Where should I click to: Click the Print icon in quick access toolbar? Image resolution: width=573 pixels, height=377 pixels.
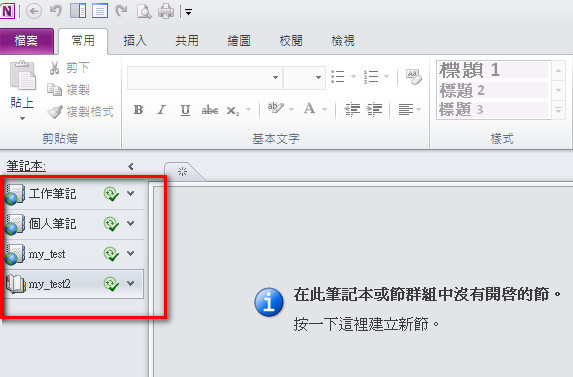[166, 11]
